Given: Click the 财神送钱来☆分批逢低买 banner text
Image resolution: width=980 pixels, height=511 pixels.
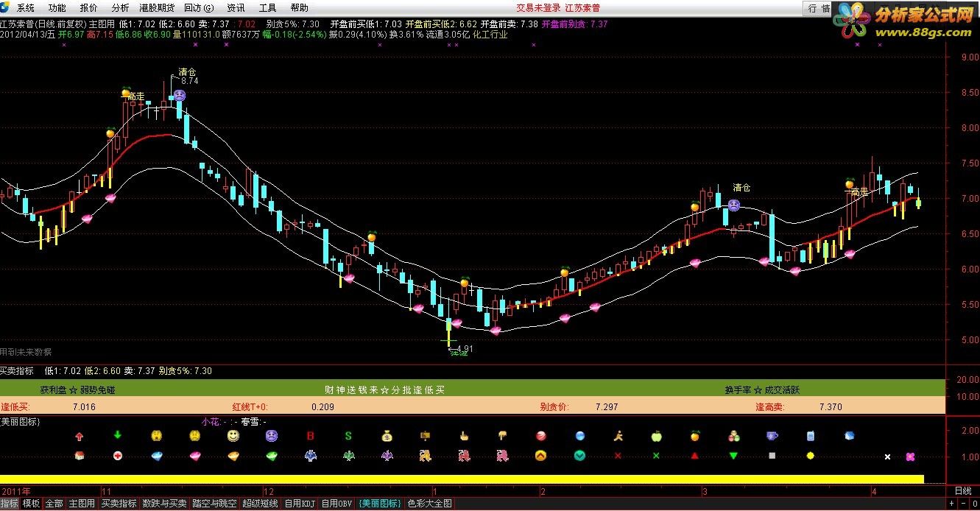Looking at the screenshot, I should coord(385,390).
